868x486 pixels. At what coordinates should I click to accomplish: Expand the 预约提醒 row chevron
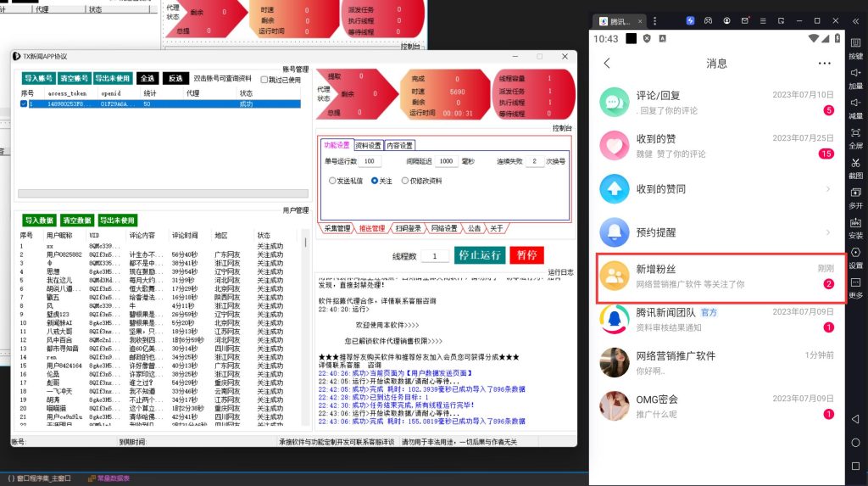(827, 232)
